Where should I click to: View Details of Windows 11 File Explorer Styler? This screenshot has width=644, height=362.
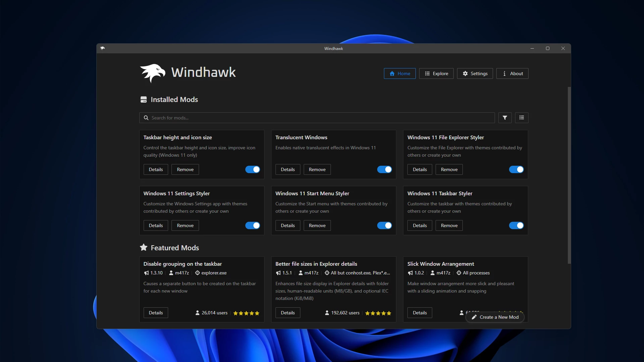point(420,169)
